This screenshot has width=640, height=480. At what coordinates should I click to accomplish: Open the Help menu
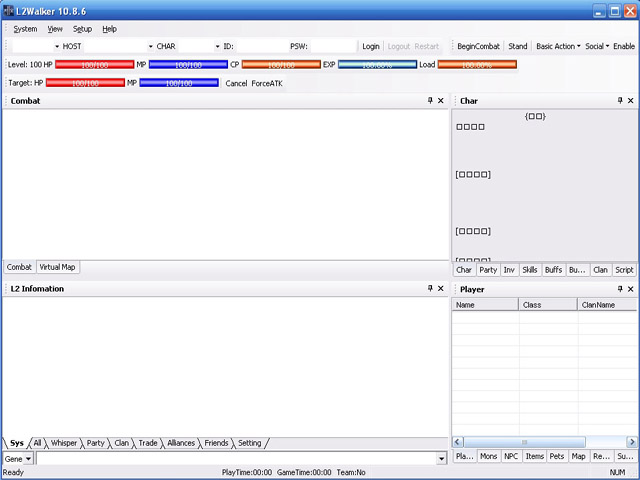click(x=109, y=29)
